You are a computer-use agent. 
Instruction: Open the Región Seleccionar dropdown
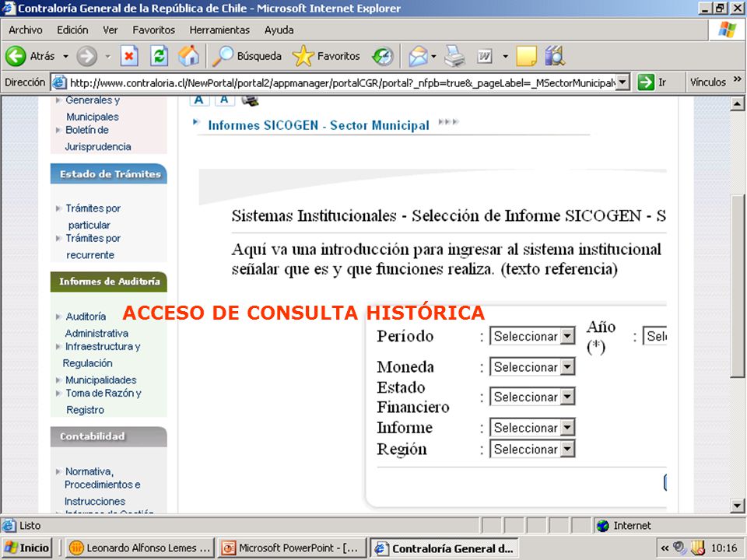(x=532, y=449)
